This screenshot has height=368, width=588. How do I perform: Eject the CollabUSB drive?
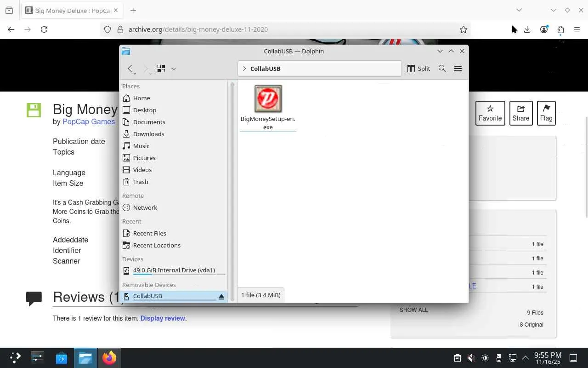pos(221,296)
